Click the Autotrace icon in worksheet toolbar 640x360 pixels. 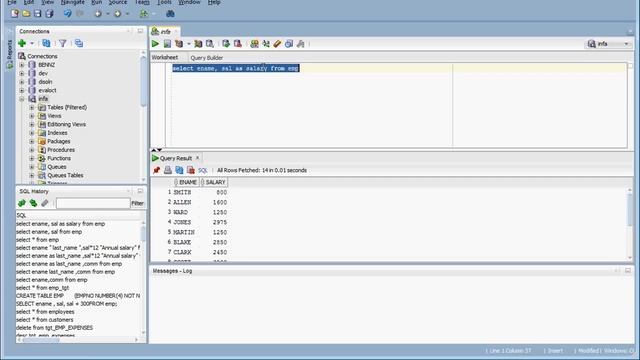[x=198, y=44]
